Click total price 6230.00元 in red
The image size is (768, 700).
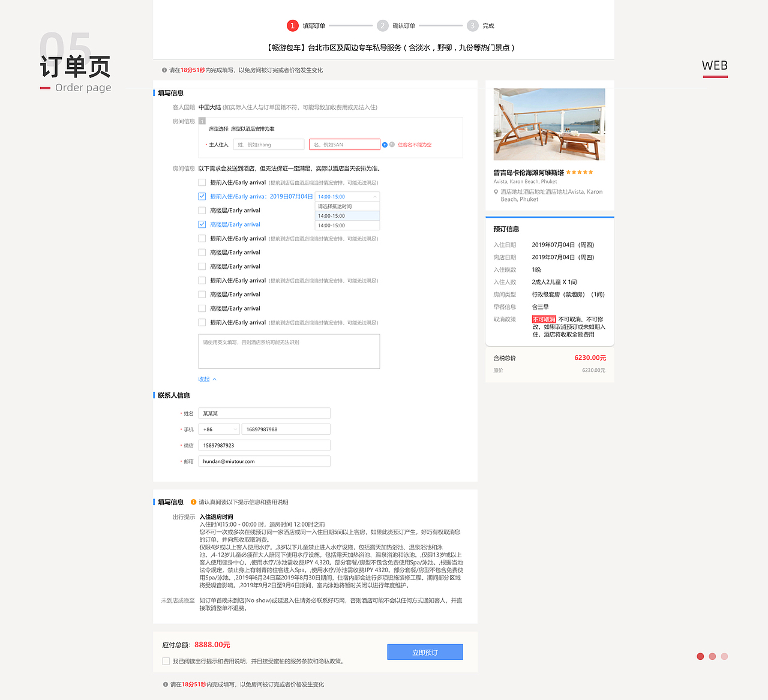(590, 357)
